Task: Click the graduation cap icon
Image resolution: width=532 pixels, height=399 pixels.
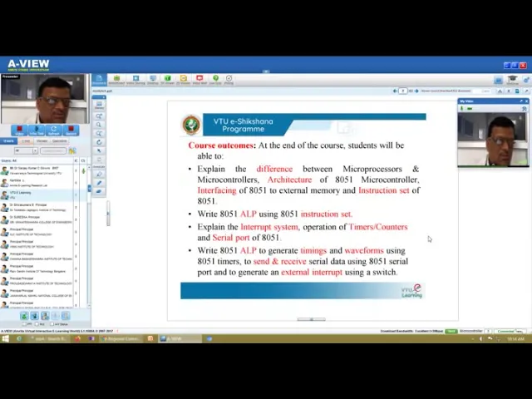Action: 512,80
